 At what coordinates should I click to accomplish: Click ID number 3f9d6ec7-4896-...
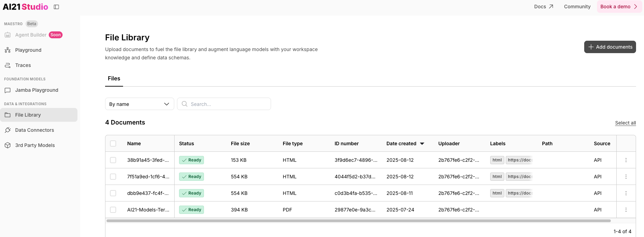pyautogui.click(x=356, y=160)
